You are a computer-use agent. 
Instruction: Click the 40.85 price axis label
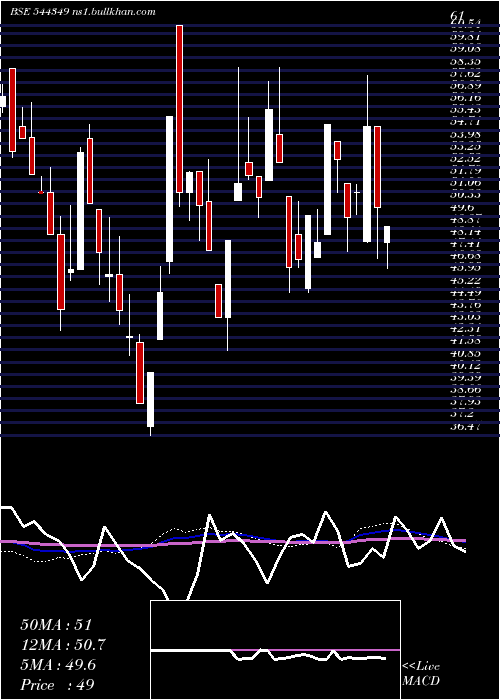pos(465,353)
